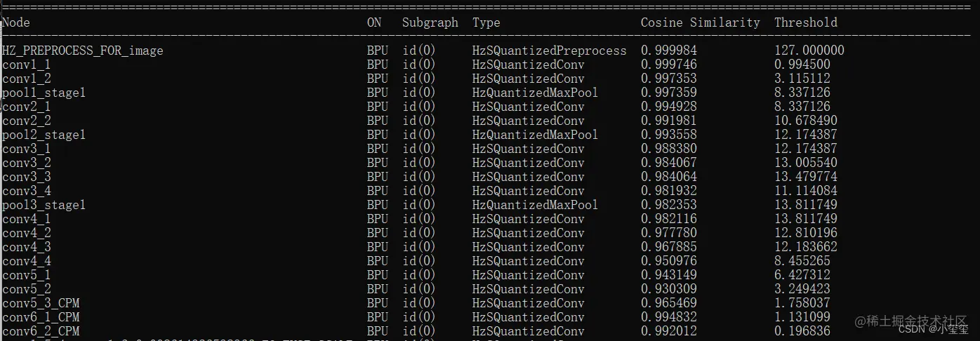Screen dimensions: 980x341
Task: Select the conv1_1 node name
Action: coord(27,65)
